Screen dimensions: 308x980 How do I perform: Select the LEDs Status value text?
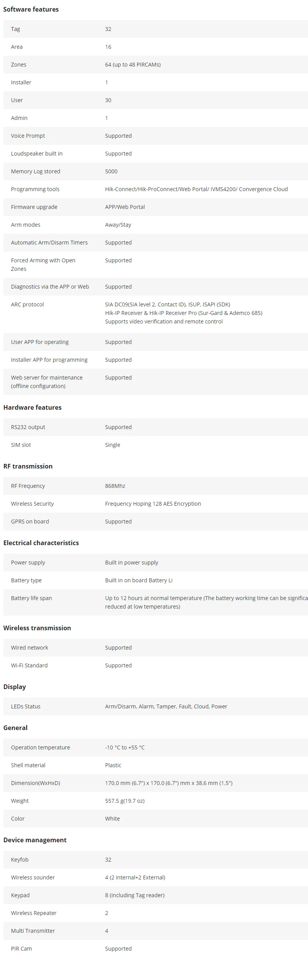tap(166, 706)
